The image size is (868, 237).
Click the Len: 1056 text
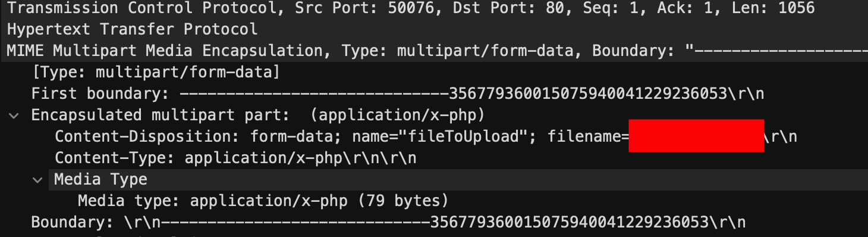(768, 8)
